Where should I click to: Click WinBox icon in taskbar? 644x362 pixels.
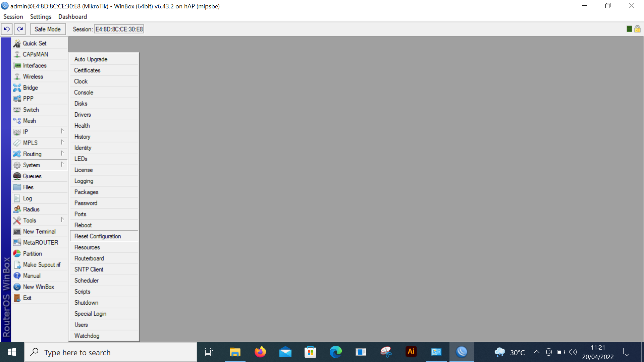click(462, 352)
